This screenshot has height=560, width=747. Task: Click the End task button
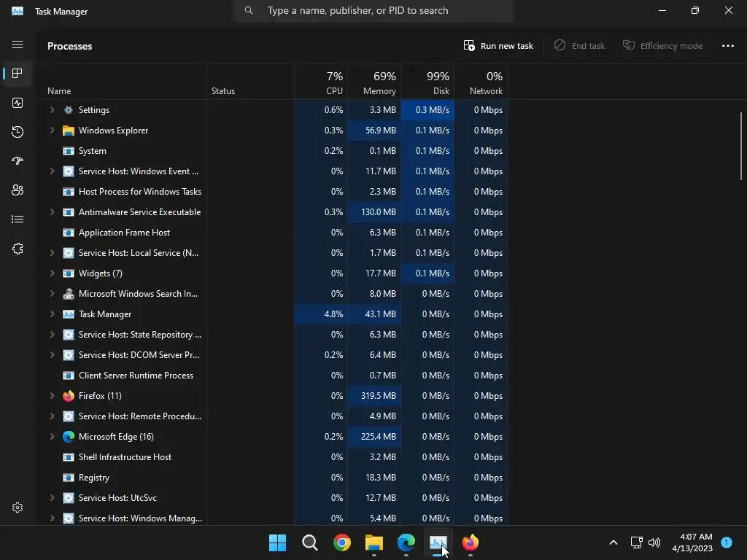pyautogui.click(x=579, y=46)
